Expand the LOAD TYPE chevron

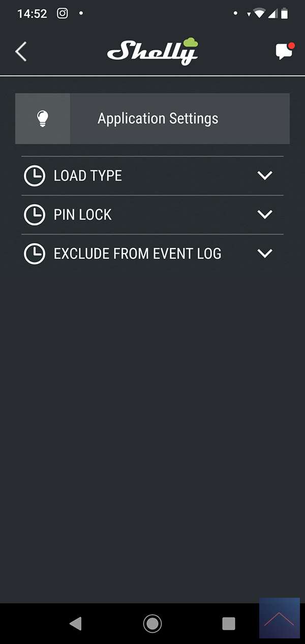point(265,176)
